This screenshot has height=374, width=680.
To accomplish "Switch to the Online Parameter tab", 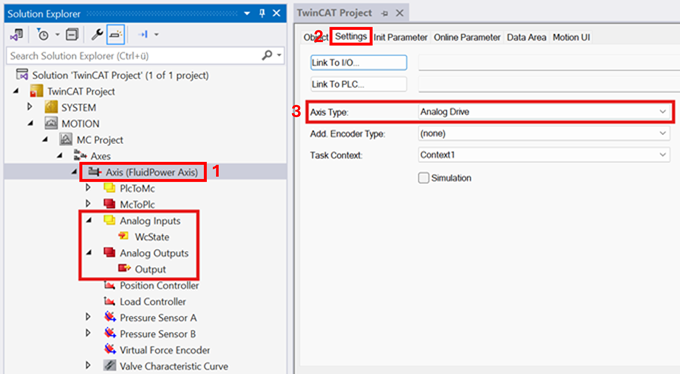I will point(467,37).
